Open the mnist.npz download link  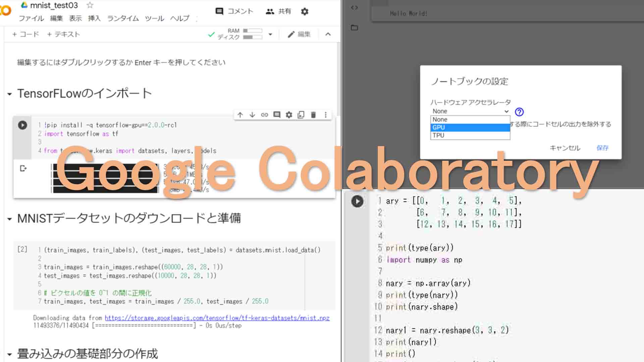tap(217, 318)
